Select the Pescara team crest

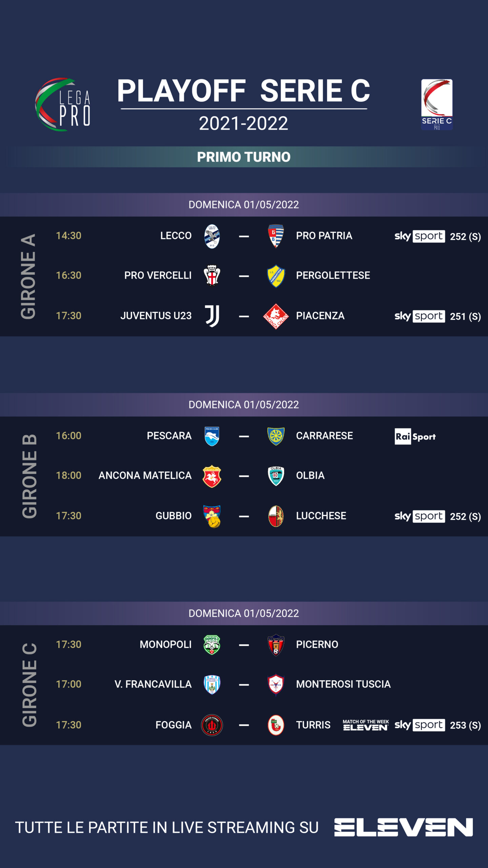[212, 436]
